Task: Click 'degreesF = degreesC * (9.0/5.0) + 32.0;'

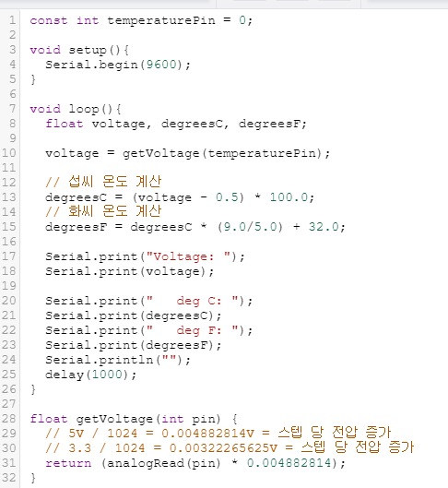Action: point(195,227)
